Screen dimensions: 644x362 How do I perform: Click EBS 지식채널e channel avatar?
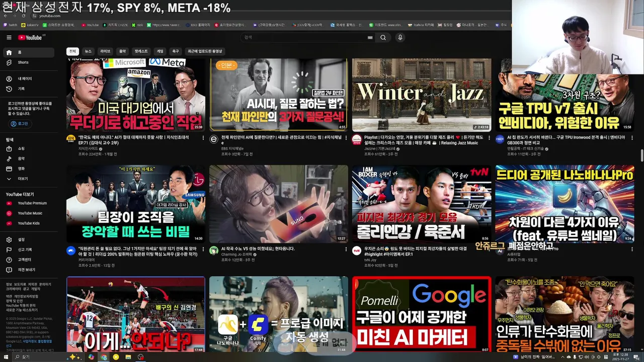[x=214, y=139]
